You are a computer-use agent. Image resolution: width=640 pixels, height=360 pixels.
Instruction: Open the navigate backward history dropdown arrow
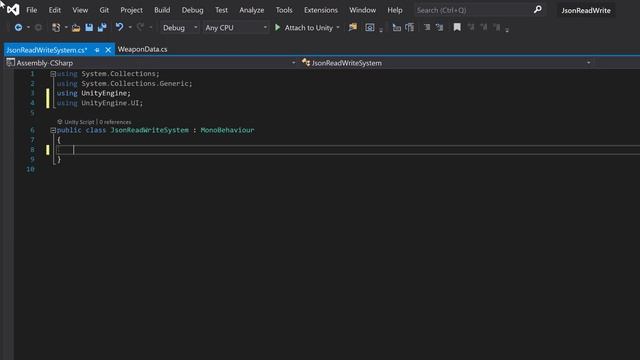click(28, 27)
